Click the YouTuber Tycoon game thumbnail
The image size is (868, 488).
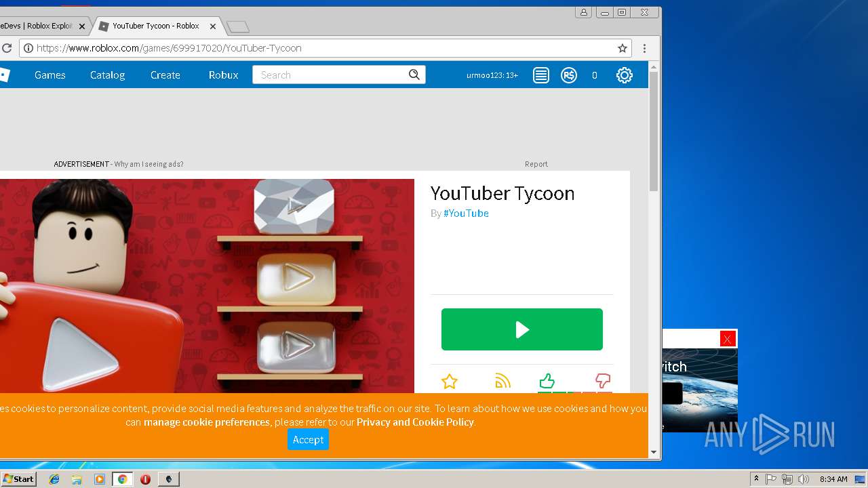[207, 286]
